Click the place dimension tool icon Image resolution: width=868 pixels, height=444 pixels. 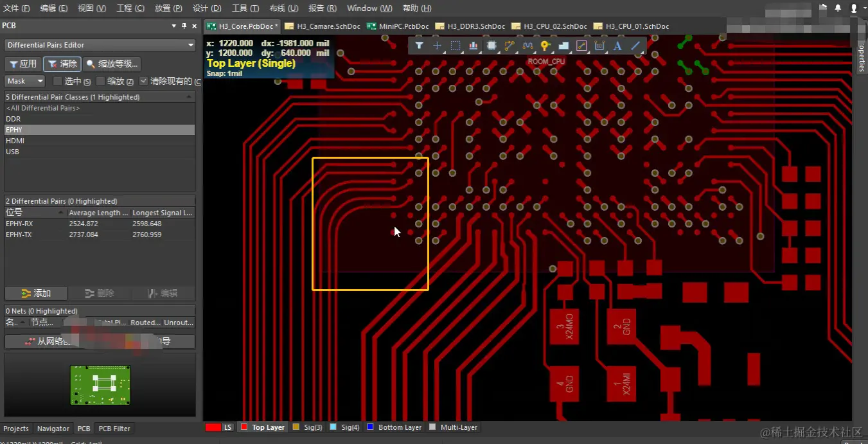599,46
